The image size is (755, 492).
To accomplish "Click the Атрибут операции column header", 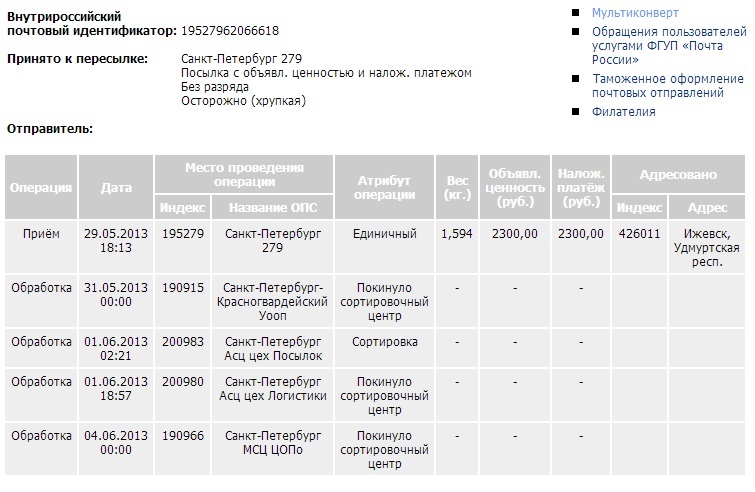I will (384, 187).
